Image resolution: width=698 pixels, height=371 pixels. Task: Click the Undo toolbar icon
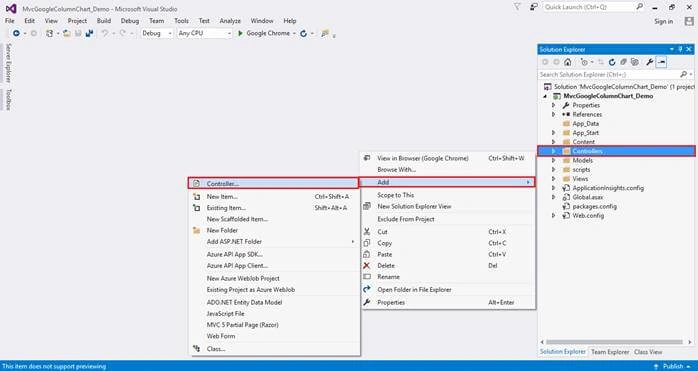105,33
